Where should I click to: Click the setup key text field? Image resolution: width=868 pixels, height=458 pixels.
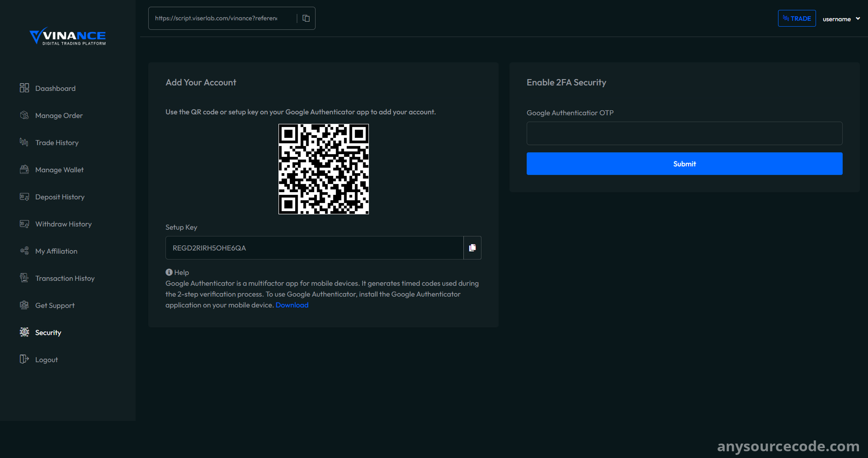click(315, 247)
